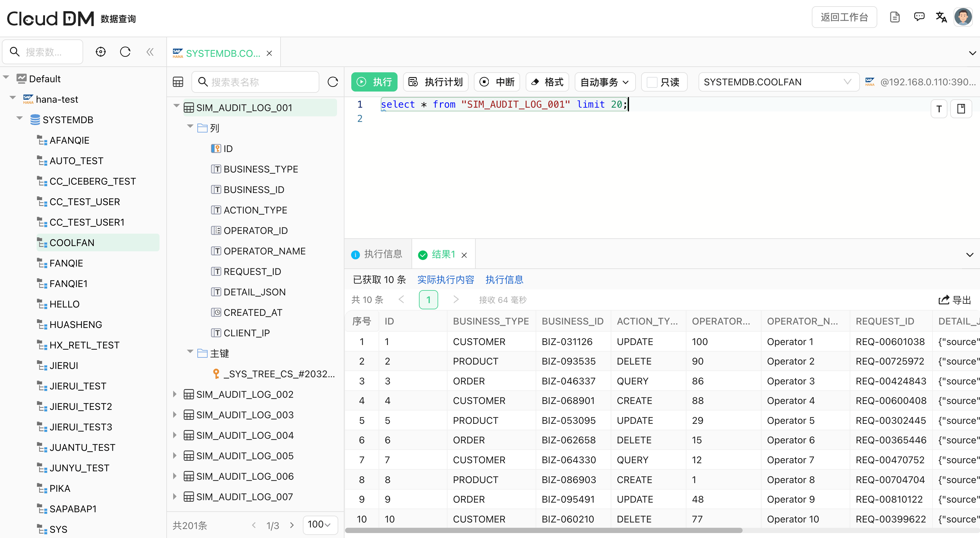Collapse the SYSTEMDB database node
The width and height of the screenshot is (980, 538).
(20, 119)
